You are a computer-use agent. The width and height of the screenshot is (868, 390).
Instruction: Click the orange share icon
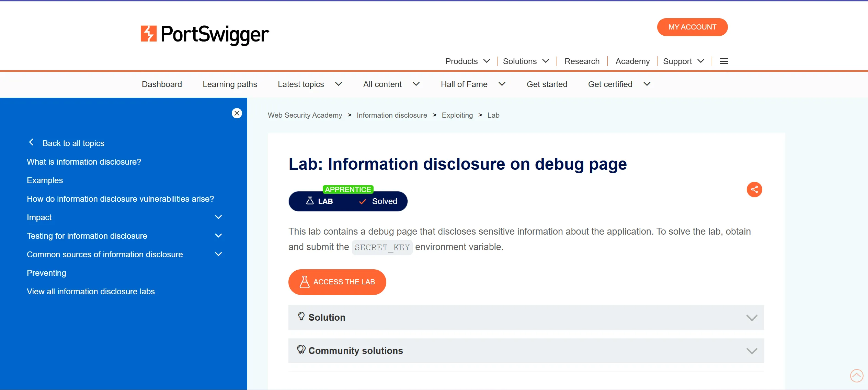pos(754,189)
